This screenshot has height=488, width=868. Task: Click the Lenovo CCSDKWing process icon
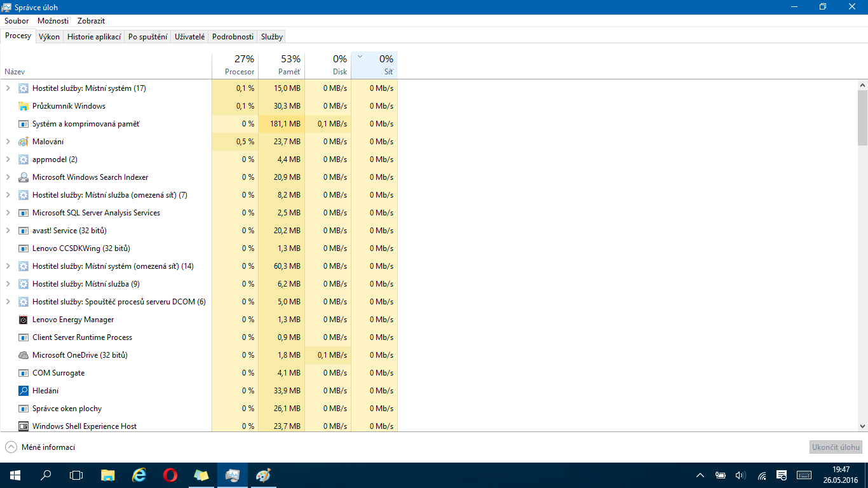[x=24, y=248]
